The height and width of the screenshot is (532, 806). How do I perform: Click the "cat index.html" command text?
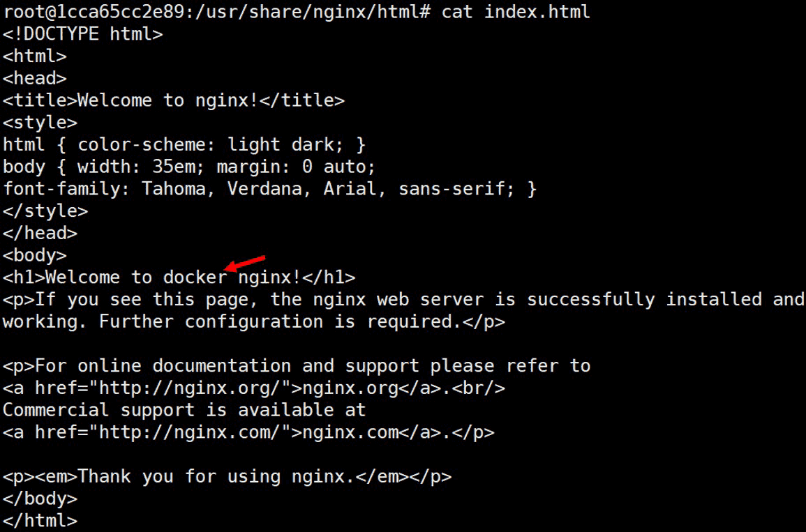[516, 12]
